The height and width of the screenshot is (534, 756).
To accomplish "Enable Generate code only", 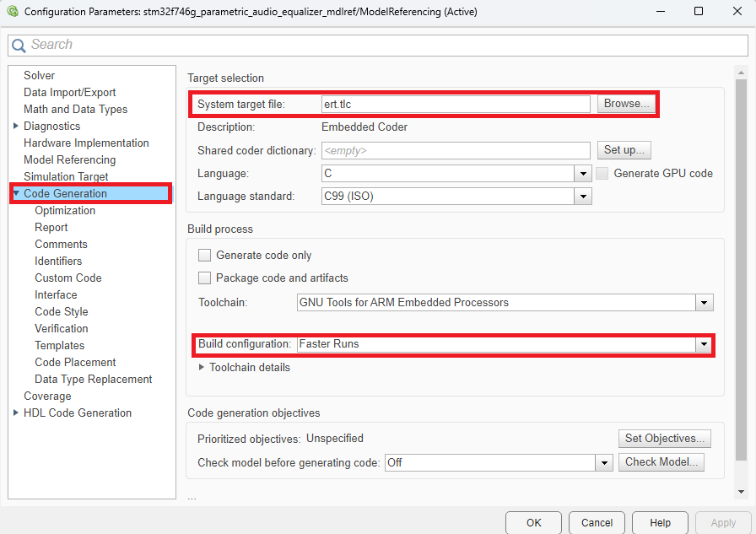I will tap(204, 255).
